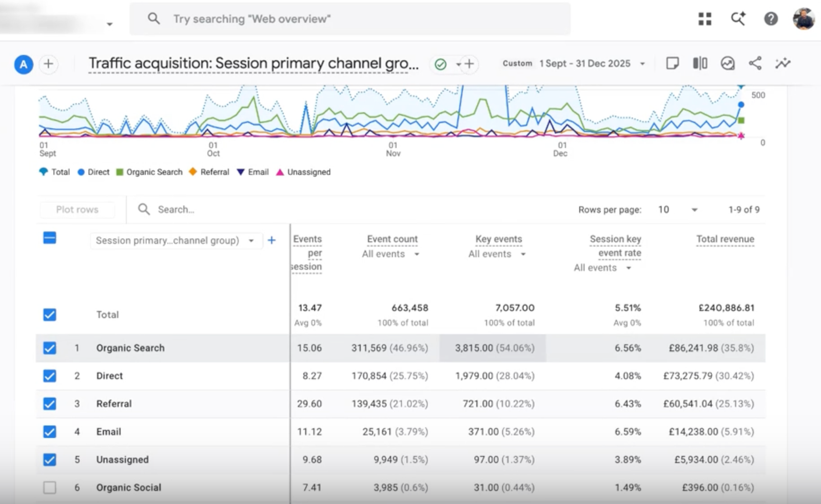
Task: Click the 29.60 events per session cell
Action: (x=309, y=404)
